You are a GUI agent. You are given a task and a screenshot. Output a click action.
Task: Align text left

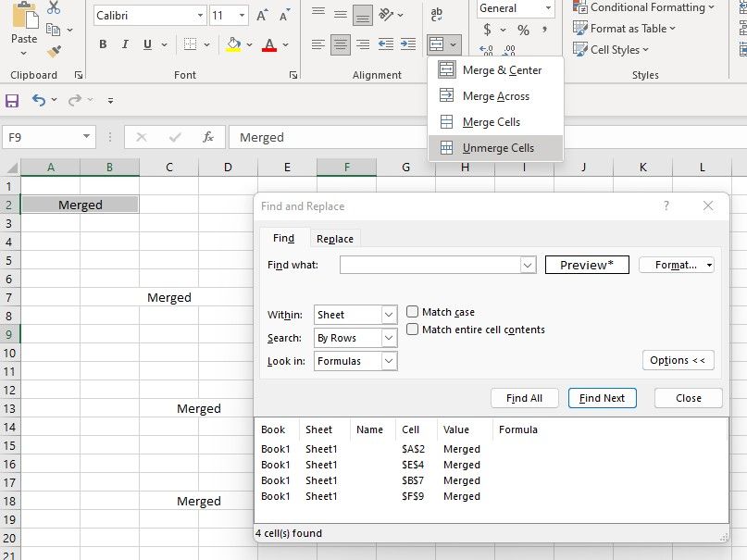[318, 44]
